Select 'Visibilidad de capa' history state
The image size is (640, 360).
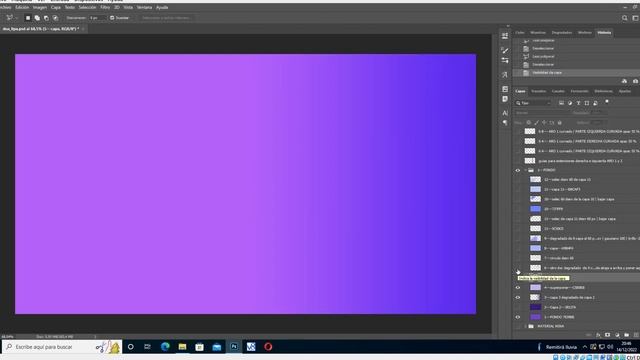click(576, 73)
